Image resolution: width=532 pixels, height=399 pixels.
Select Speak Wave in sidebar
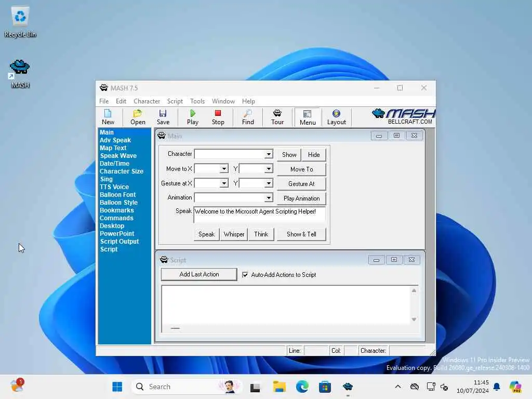[x=118, y=156]
